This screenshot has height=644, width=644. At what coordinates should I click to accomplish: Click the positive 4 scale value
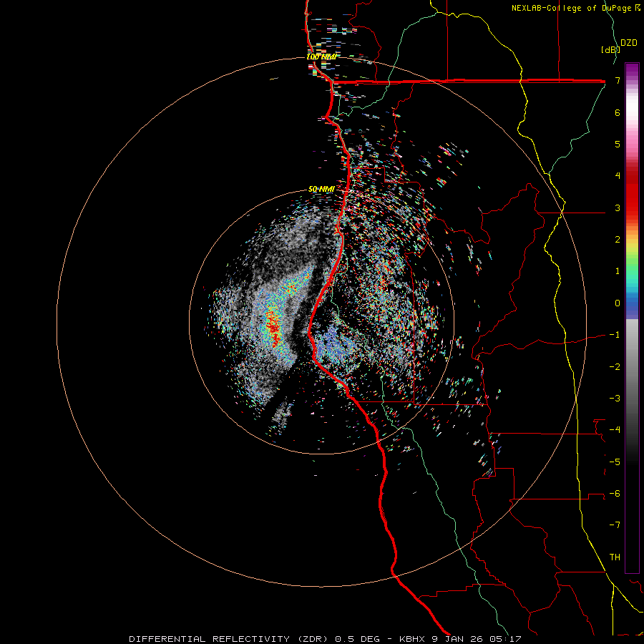(x=618, y=176)
